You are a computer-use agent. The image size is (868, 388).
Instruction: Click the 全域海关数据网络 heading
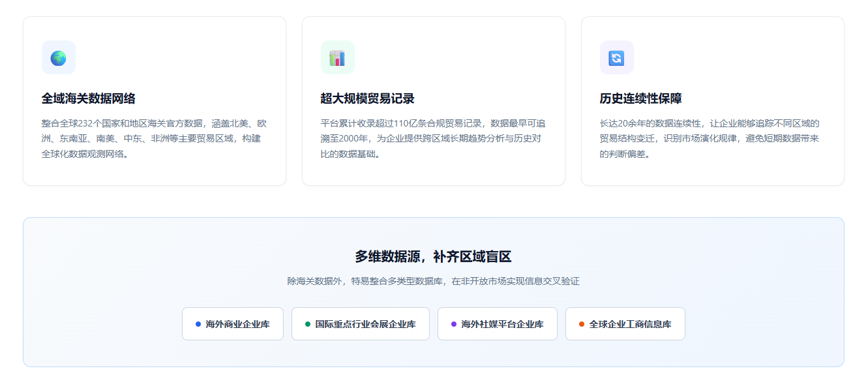pos(89,98)
